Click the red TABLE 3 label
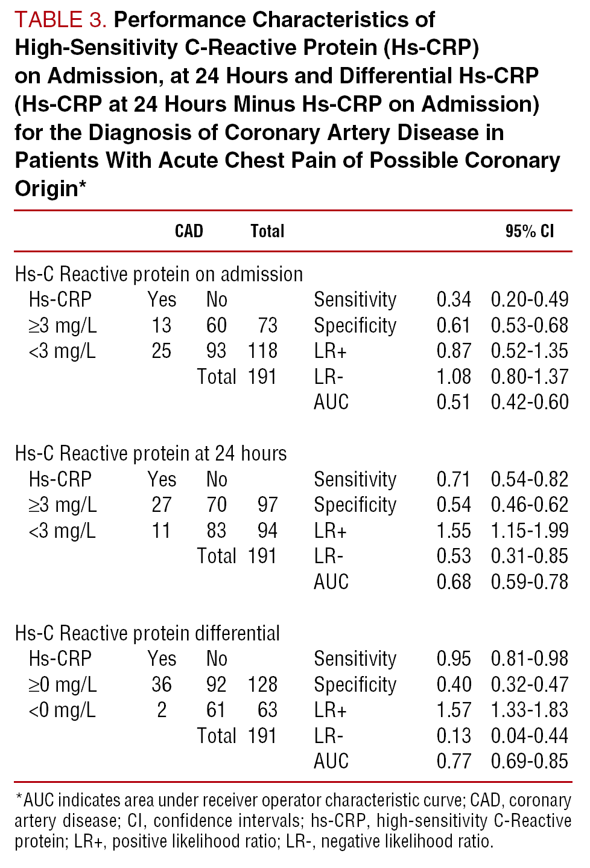The height and width of the screenshot is (868, 590). click(60, 20)
